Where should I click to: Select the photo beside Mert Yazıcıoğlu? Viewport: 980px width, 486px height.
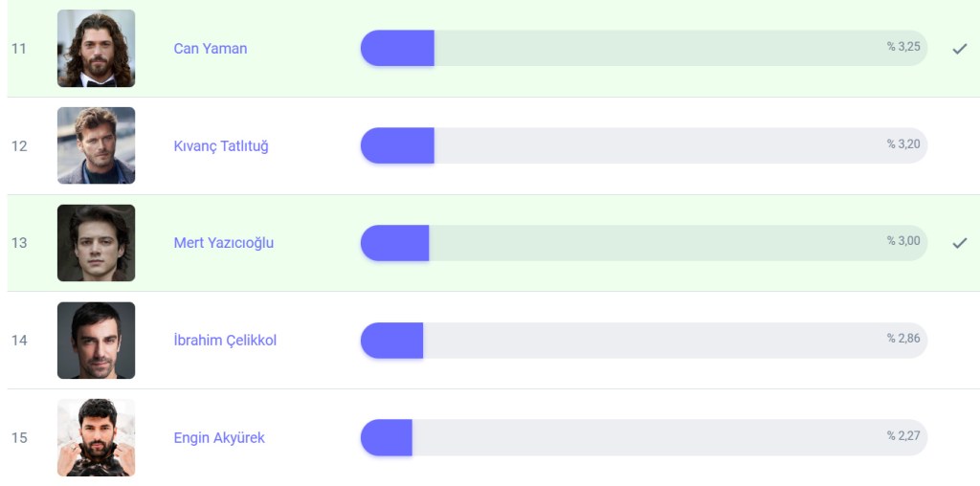[96, 243]
